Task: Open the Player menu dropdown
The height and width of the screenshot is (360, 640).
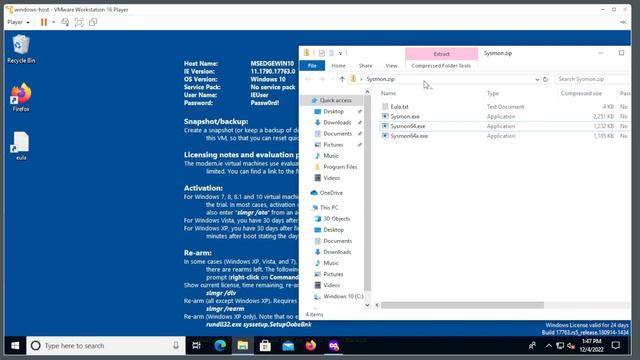Action: pos(18,22)
